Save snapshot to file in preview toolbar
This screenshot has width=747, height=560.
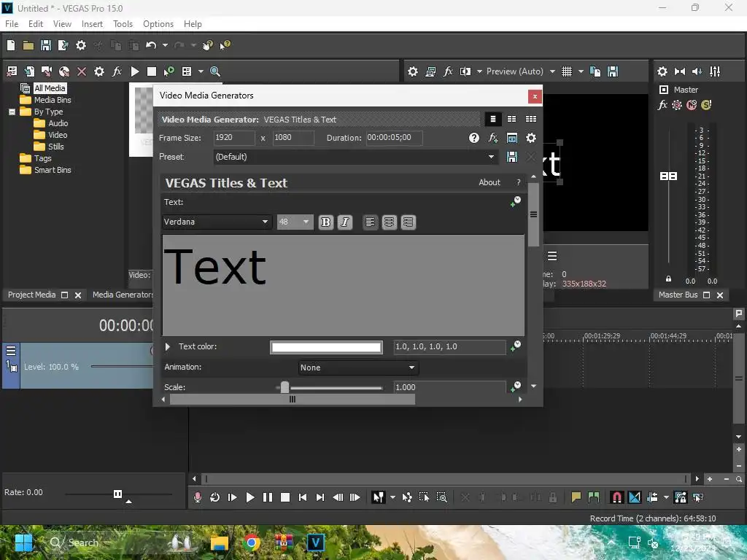[613, 71]
